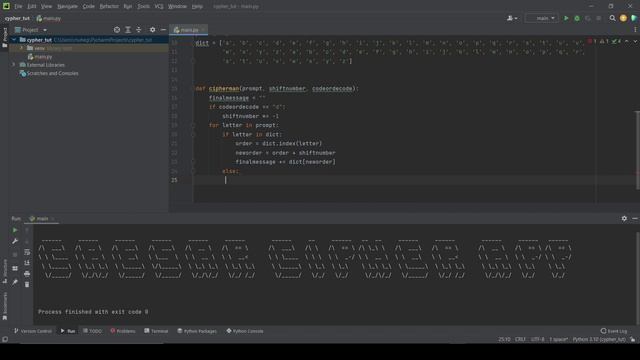Click the cipherman function name in code

224,89
